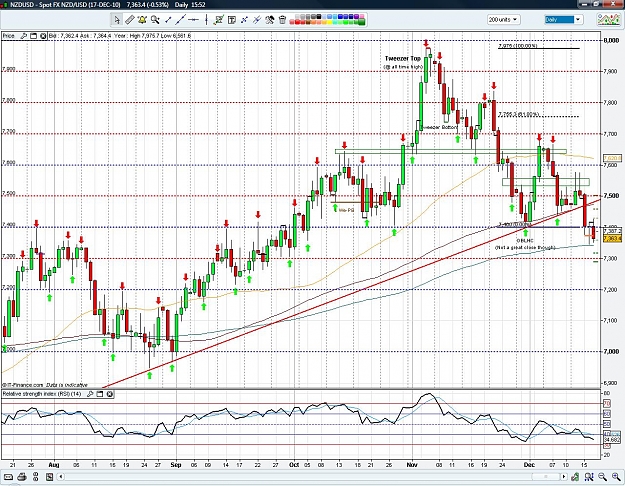Click the horizontal scrollbar thumb
This screenshot has height=486, width=625.
point(546,476)
